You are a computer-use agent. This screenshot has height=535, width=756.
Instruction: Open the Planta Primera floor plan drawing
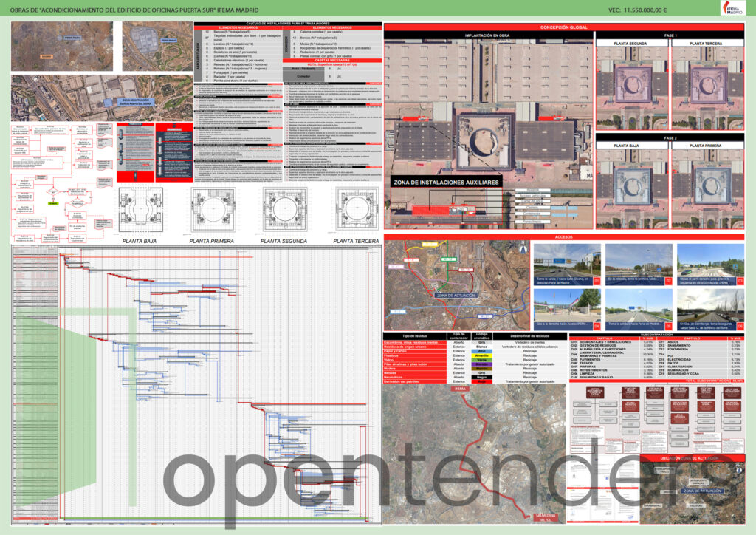pyautogui.click(x=213, y=210)
